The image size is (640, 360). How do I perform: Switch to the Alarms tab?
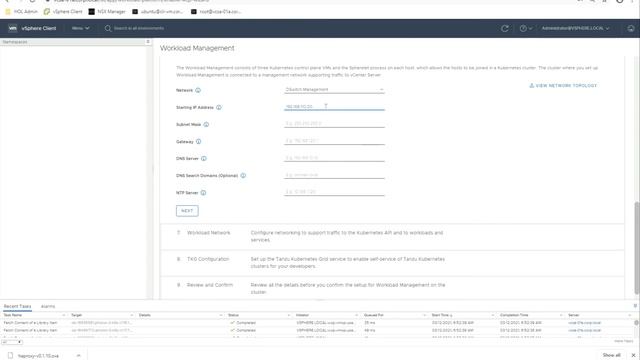point(48,306)
